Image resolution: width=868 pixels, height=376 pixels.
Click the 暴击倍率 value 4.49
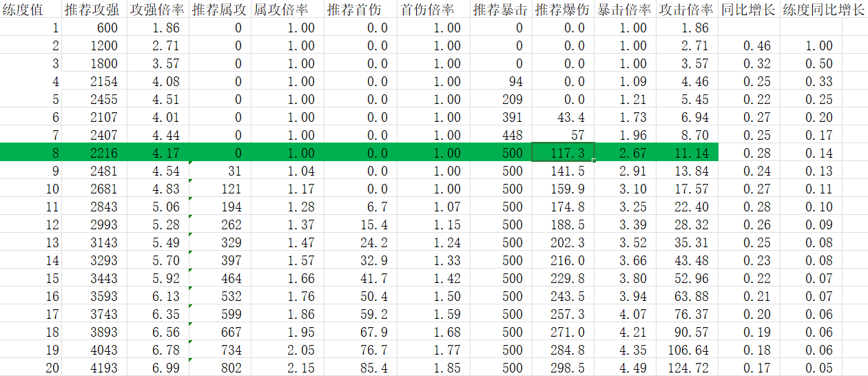[625, 368]
